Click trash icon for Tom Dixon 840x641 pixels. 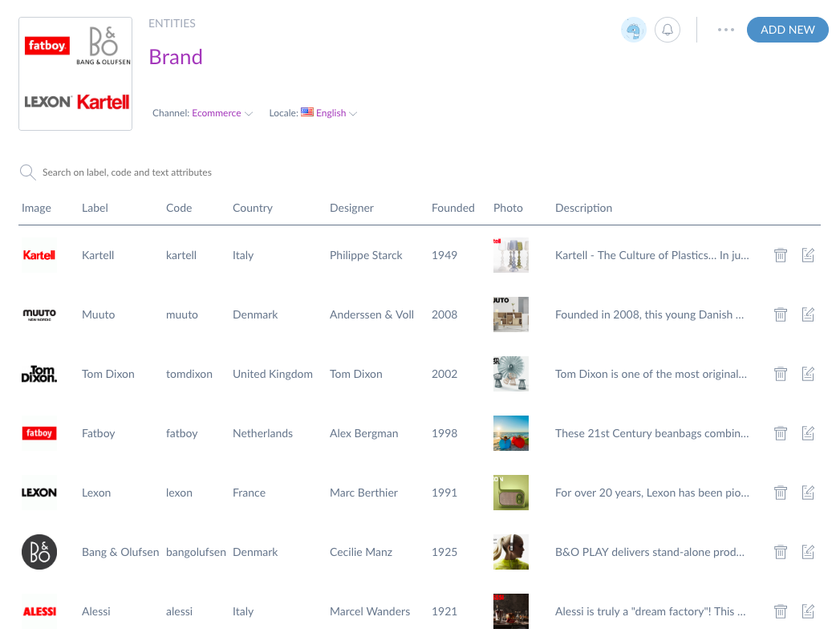[x=780, y=374]
